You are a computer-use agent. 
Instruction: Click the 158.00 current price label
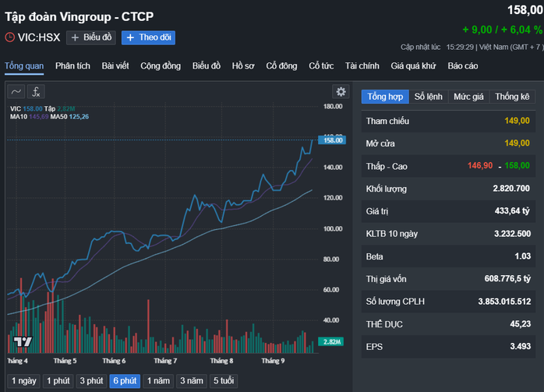click(333, 140)
